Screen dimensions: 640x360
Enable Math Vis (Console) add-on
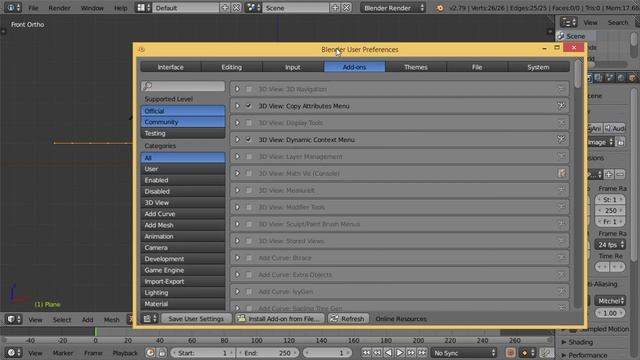click(x=249, y=173)
